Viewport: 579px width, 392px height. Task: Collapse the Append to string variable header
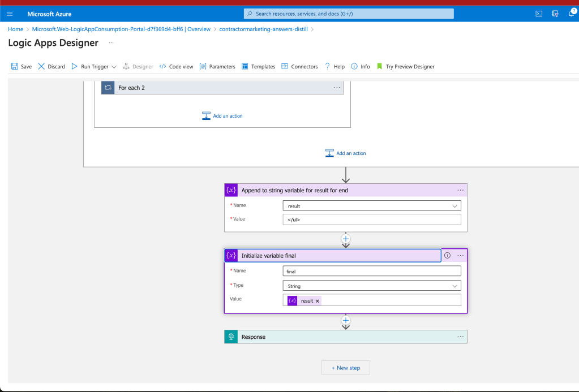click(346, 191)
